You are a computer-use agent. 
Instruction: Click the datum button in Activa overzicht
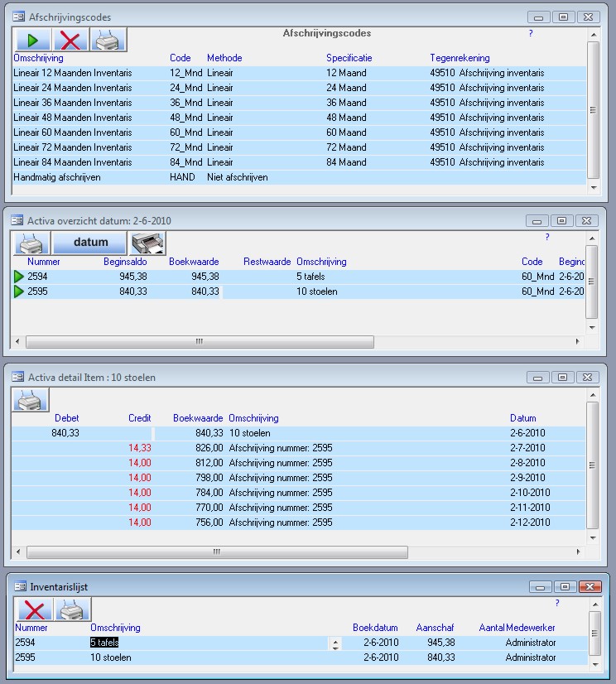tap(89, 243)
